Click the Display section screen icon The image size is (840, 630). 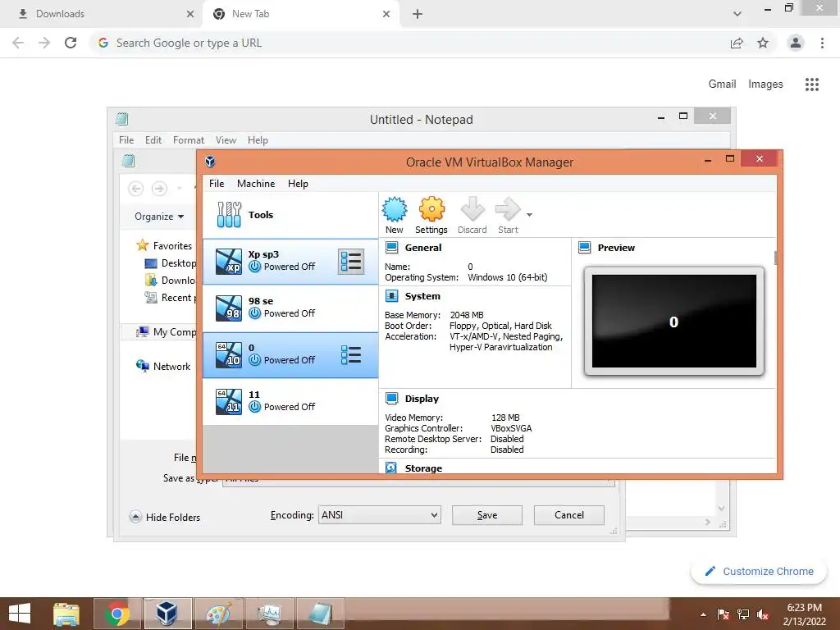(391, 399)
